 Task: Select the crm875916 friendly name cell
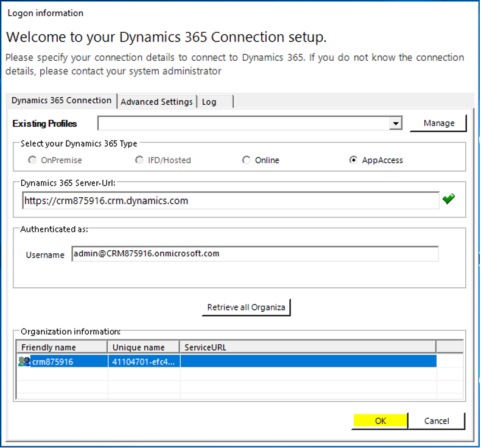[62, 362]
